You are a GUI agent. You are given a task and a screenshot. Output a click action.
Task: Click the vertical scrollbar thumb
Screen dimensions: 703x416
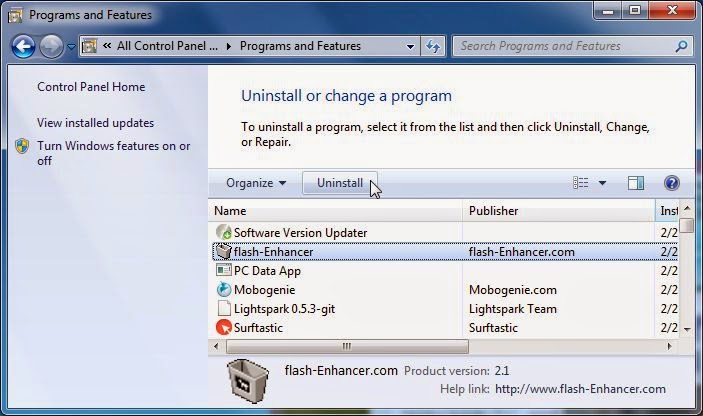(687, 225)
